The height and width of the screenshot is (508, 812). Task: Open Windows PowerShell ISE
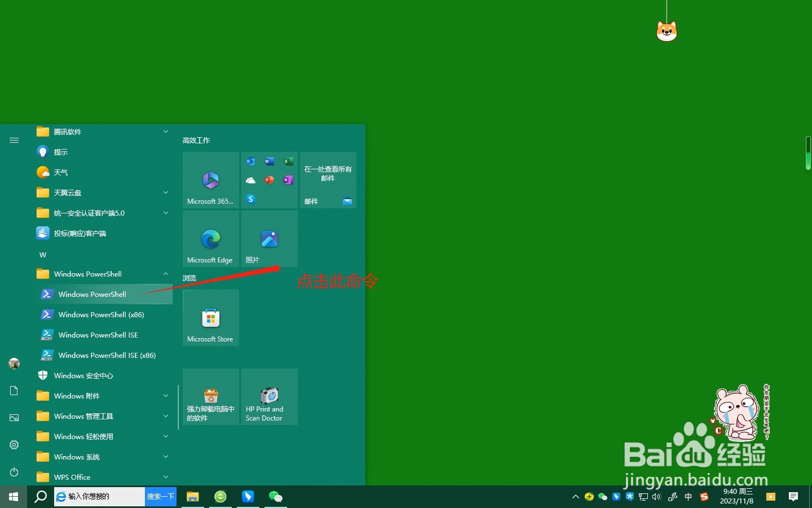pos(104,335)
